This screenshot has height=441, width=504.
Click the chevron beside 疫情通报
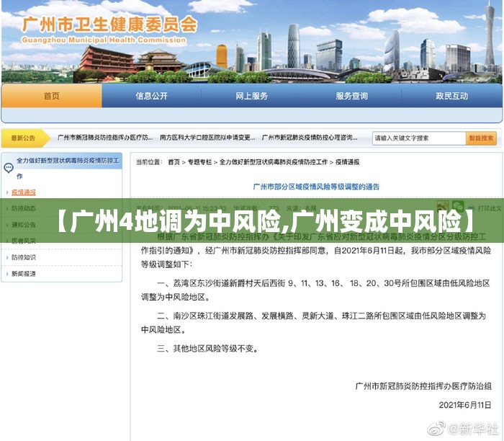(x=7, y=192)
